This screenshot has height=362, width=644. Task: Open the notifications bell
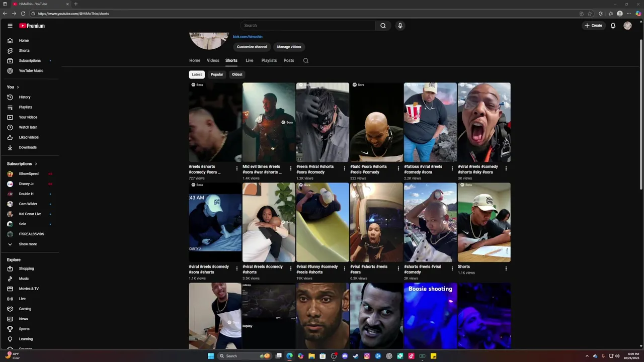(x=613, y=26)
